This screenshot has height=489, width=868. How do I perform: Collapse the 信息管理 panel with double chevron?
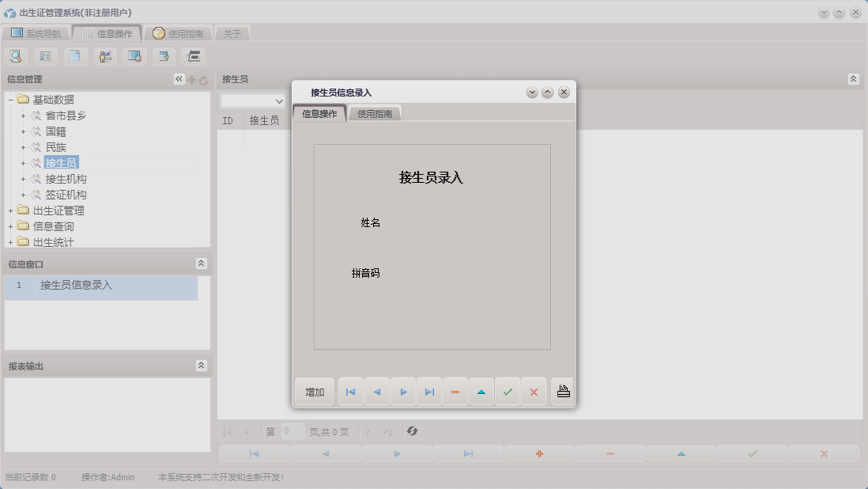coord(179,79)
